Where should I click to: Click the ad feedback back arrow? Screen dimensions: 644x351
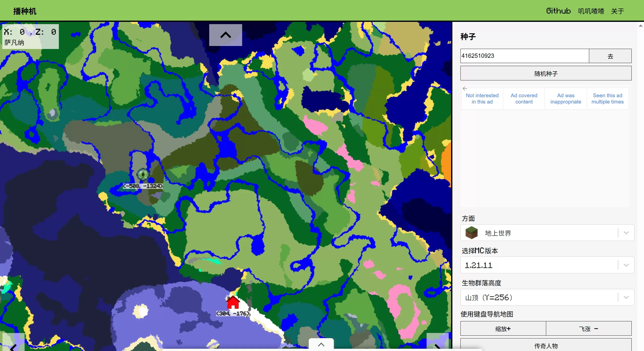pos(465,88)
